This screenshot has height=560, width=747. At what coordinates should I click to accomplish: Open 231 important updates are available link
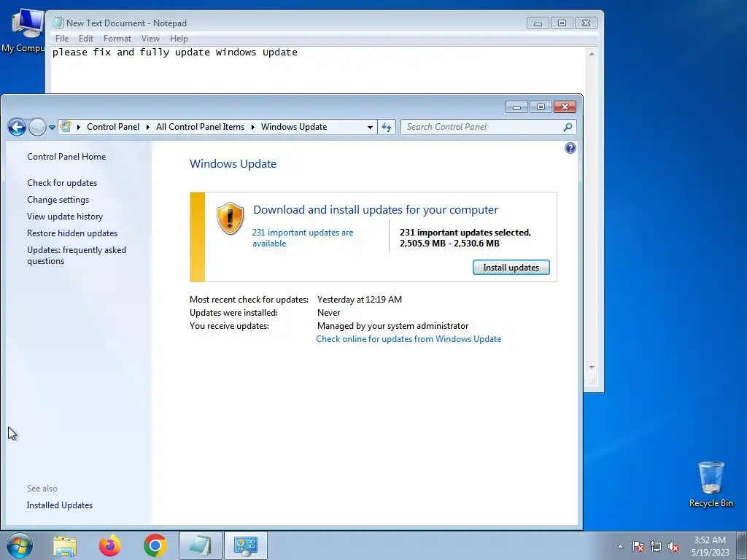pos(303,238)
